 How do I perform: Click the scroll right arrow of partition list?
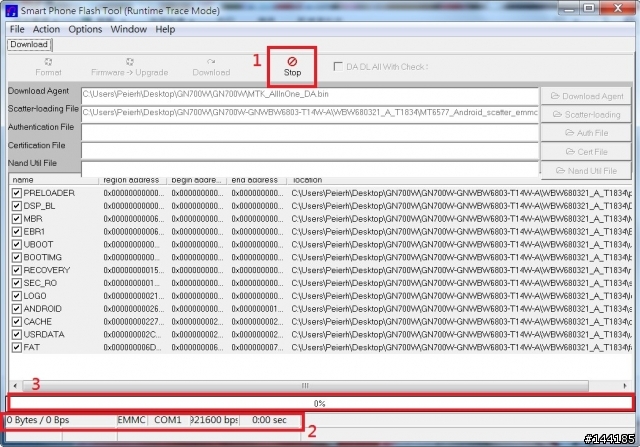(x=624, y=385)
